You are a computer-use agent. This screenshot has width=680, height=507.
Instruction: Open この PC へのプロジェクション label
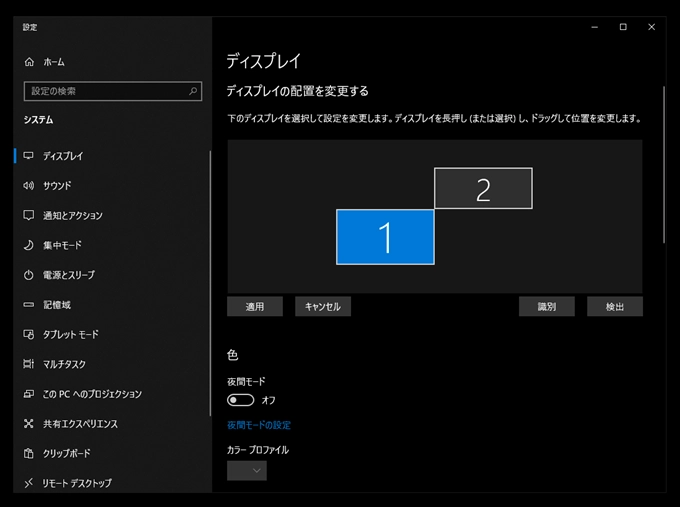click(x=92, y=394)
